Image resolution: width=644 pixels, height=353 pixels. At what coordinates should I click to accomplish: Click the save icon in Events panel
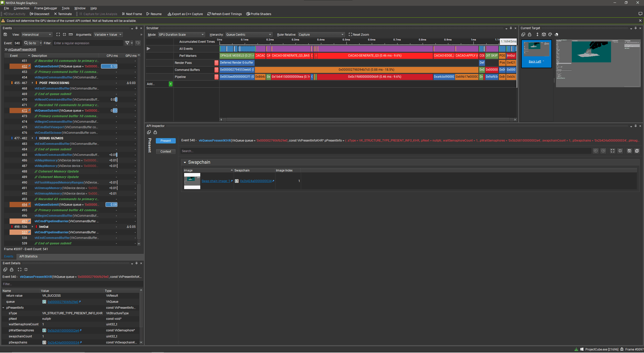(5, 34)
